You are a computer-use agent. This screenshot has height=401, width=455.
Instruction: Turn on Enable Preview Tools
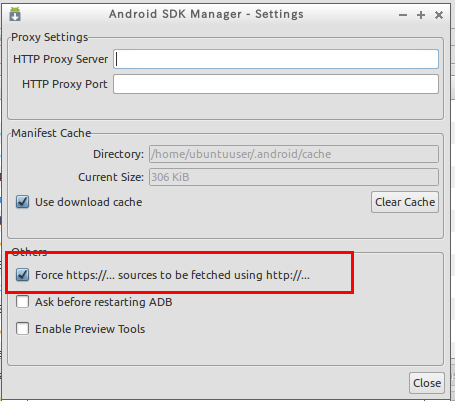[x=22, y=329]
